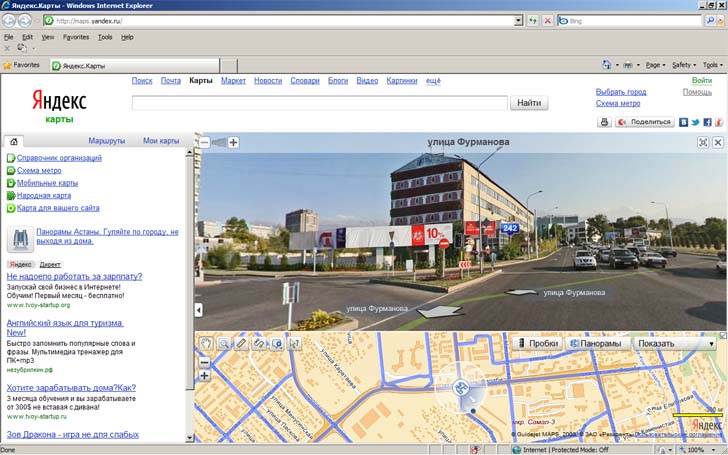Share via the VKontakte icon
This screenshot has height=455, width=728.
coord(683,122)
